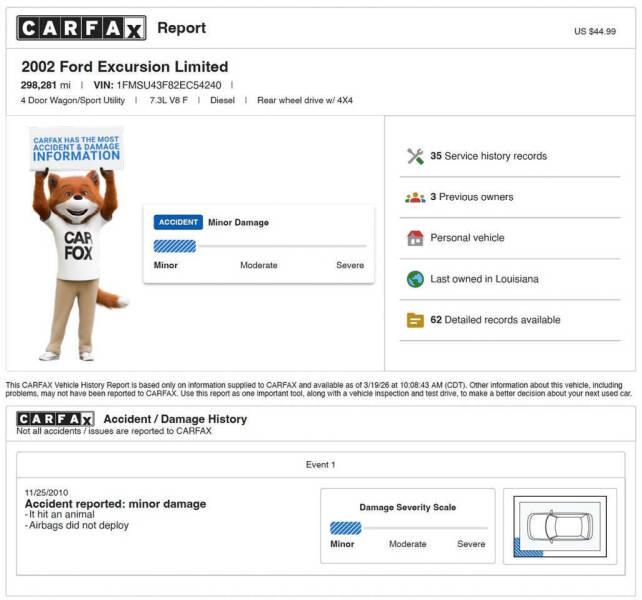Click the VIN number text

tap(169, 85)
